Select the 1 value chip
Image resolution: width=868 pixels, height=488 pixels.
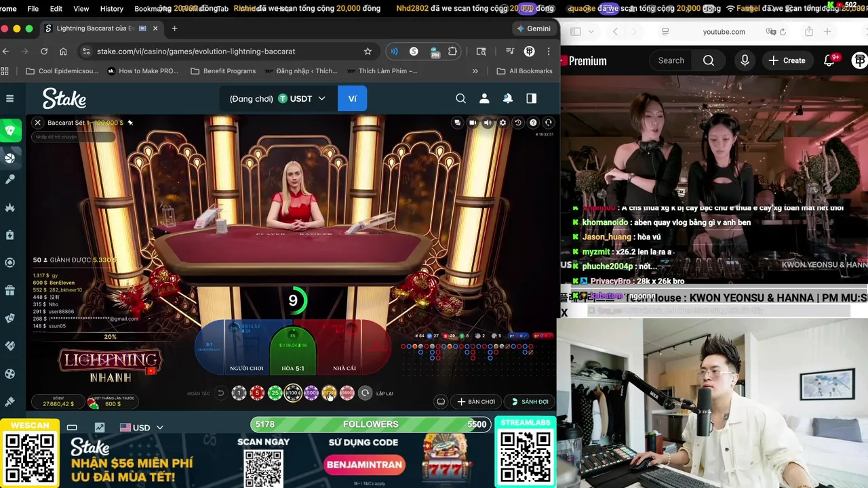tap(239, 393)
